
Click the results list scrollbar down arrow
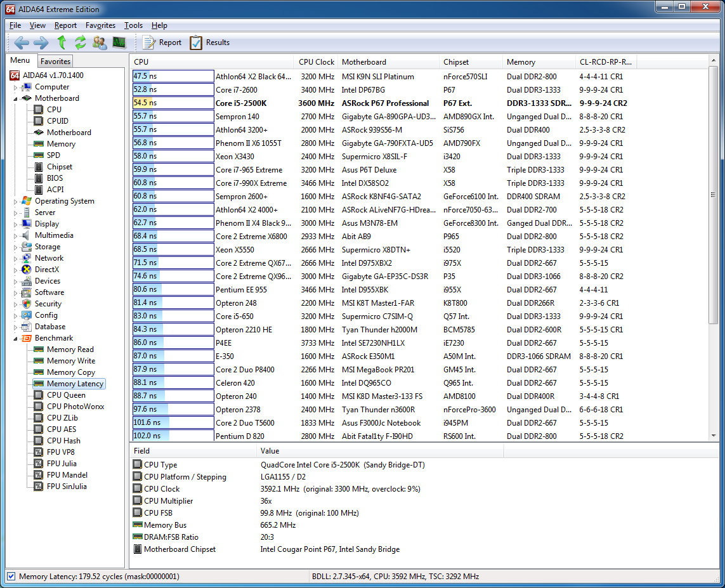point(714,436)
